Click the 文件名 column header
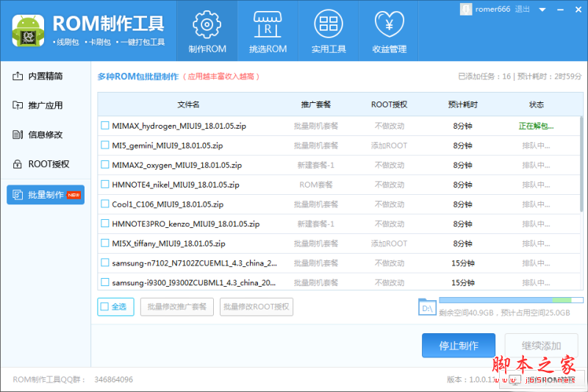 [188, 104]
